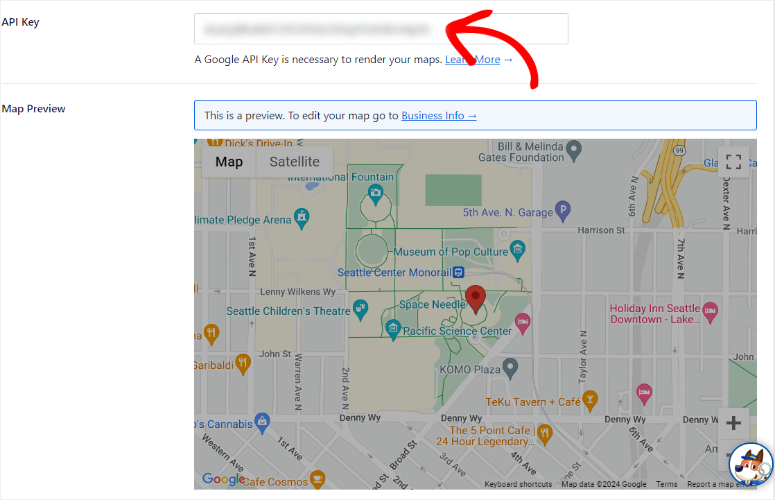Select the Cannabis shop shopping marker
This screenshot has height=500, width=775.
262,423
